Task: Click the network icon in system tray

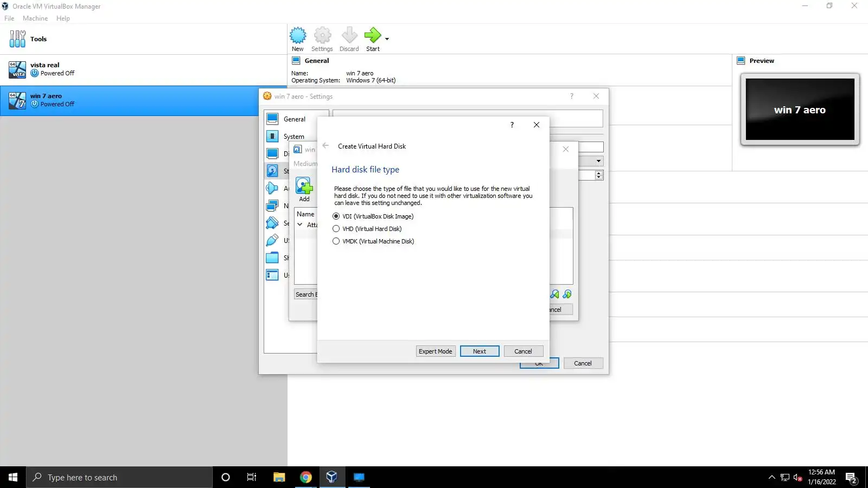Action: 785,477
